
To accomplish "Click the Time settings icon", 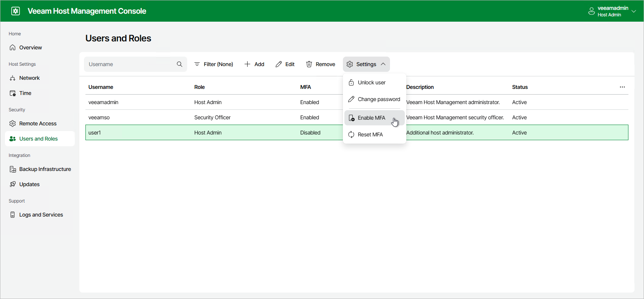I will point(13,93).
